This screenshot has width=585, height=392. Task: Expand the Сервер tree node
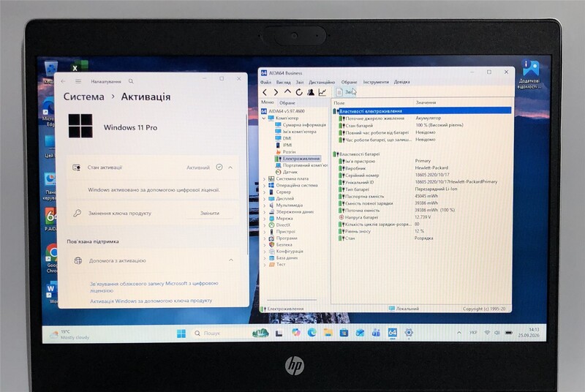pyautogui.click(x=264, y=192)
